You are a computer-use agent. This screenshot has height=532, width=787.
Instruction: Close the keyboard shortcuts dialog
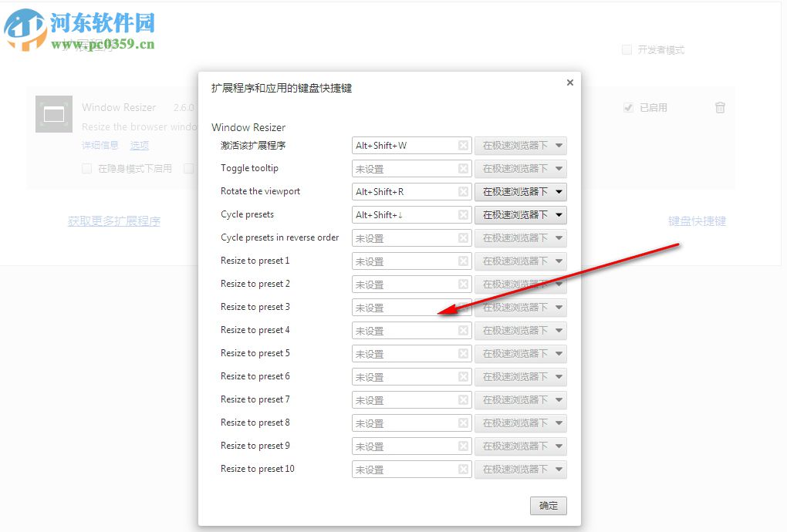569,82
